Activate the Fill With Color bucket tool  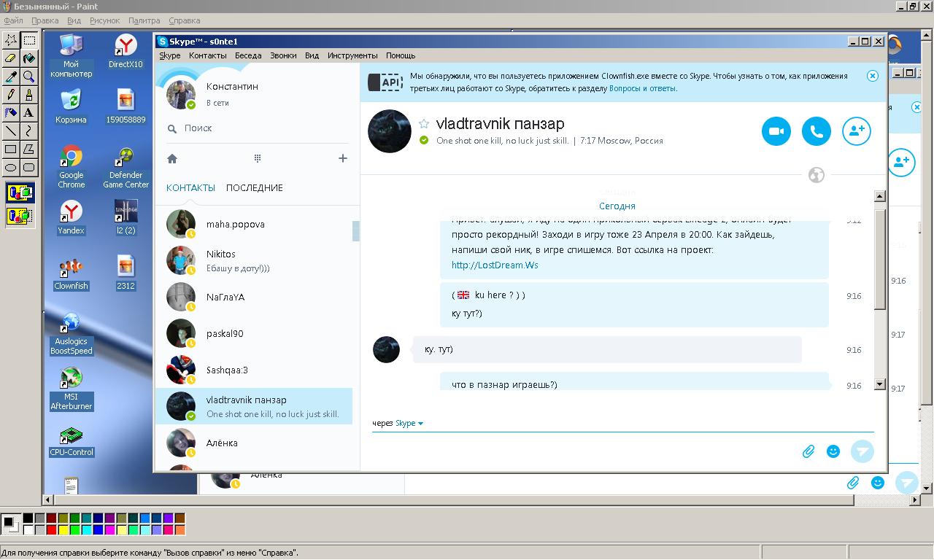[29, 58]
